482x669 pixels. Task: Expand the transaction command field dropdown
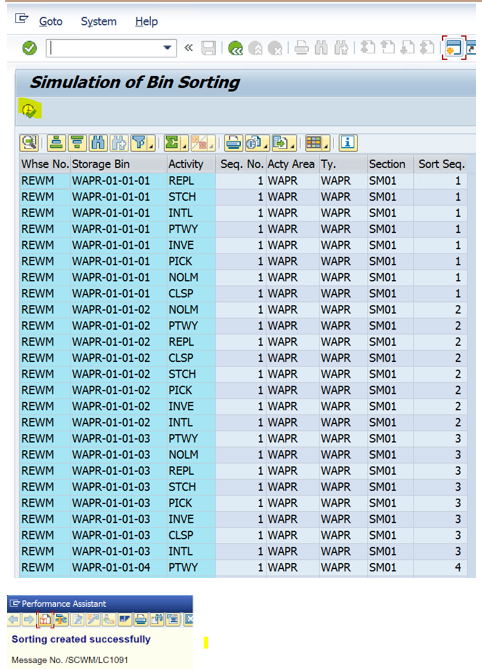click(x=168, y=48)
